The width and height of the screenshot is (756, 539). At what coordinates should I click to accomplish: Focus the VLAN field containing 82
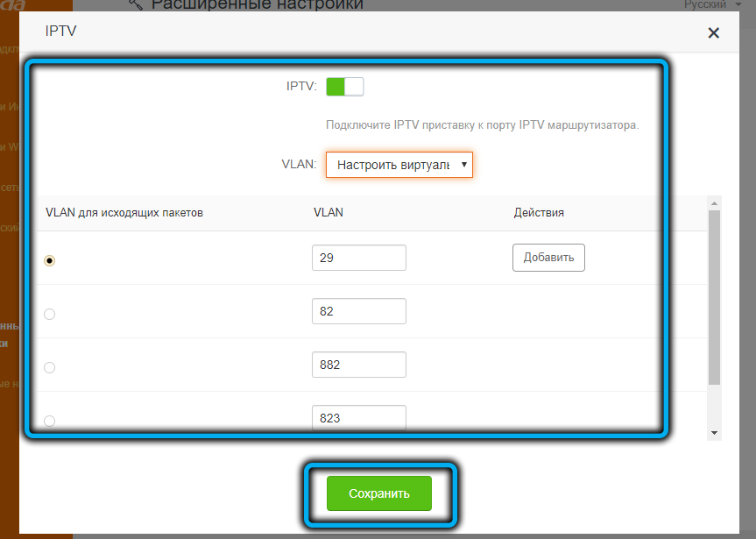tap(359, 311)
